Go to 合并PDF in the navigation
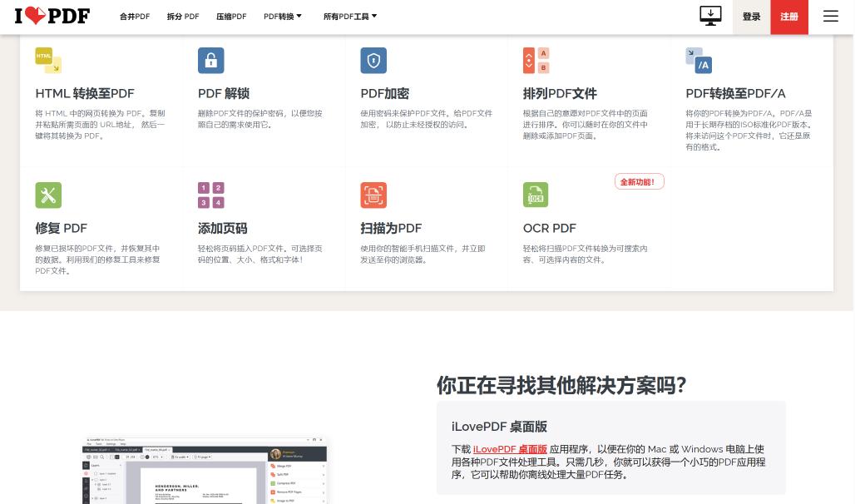The width and height of the screenshot is (855, 504). pyautogui.click(x=134, y=16)
